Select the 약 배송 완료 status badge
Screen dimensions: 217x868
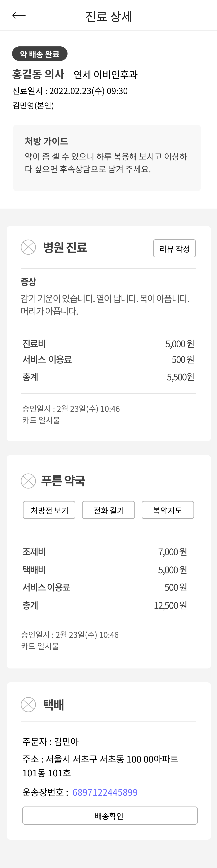40,53
